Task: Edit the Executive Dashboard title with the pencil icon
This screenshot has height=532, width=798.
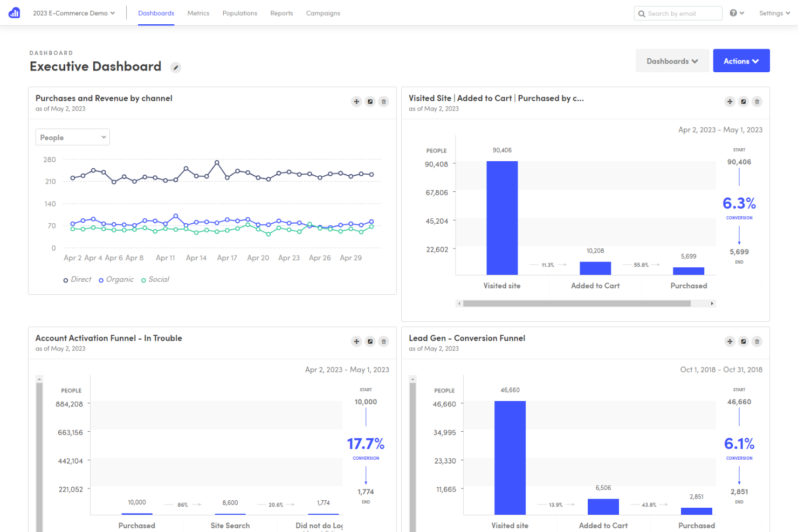Action: [x=176, y=67]
